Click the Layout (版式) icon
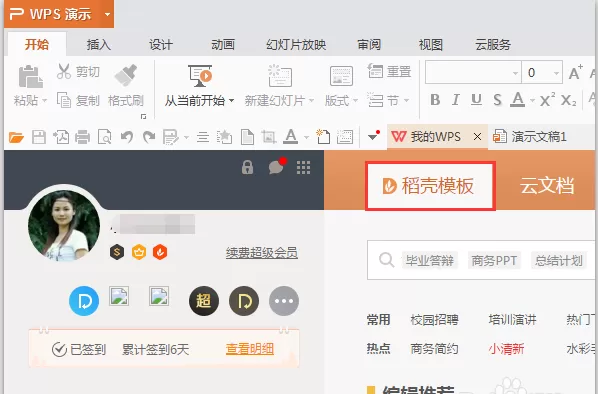This screenshot has width=598, height=394. coord(341,76)
